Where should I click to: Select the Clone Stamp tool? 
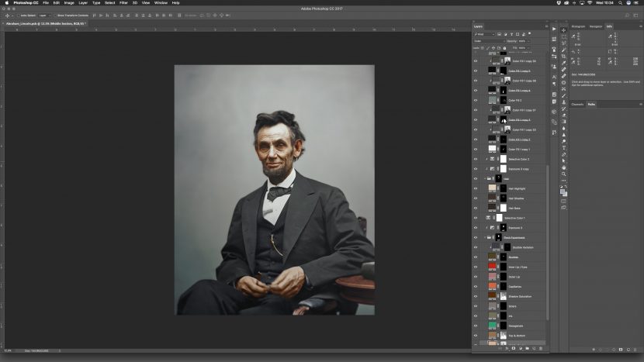click(x=563, y=102)
